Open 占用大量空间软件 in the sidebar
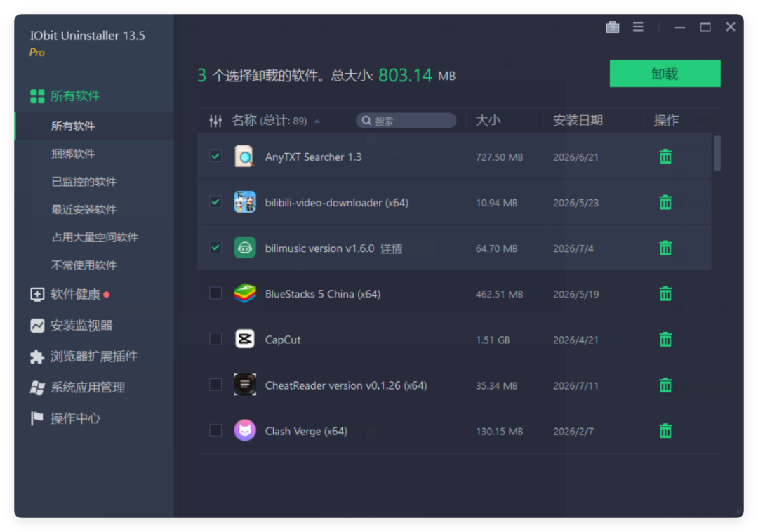 pyautogui.click(x=94, y=237)
